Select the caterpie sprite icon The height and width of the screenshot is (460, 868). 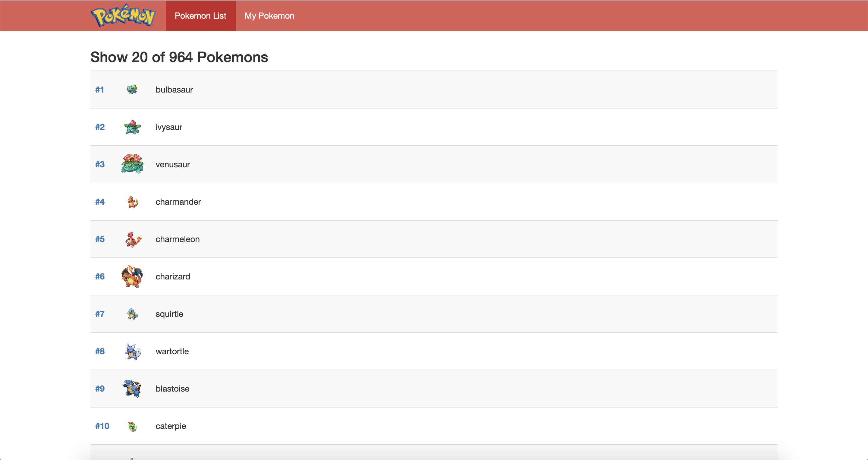(132, 426)
